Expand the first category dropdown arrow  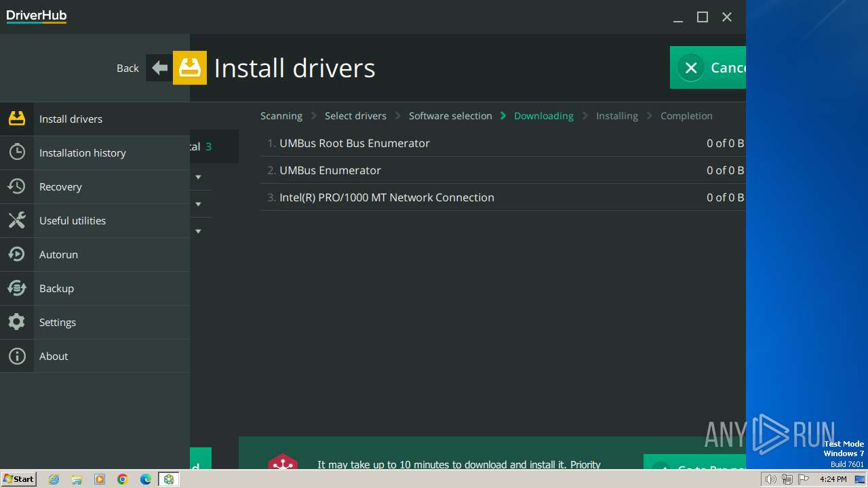(198, 177)
